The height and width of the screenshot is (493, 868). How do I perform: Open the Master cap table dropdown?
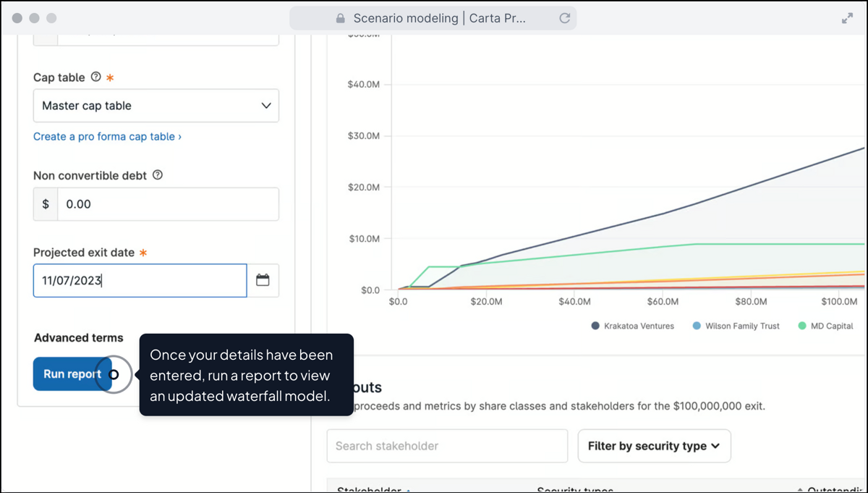[x=156, y=105]
